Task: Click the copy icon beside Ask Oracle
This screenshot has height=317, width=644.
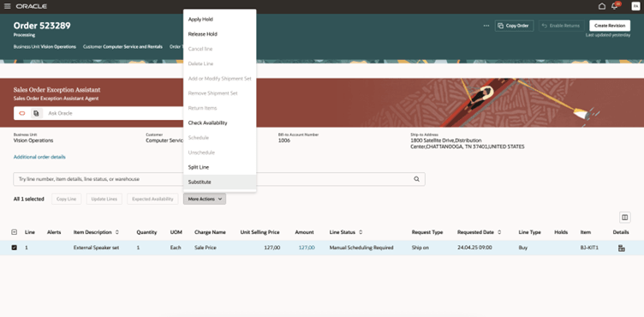Action: pos(36,113)
